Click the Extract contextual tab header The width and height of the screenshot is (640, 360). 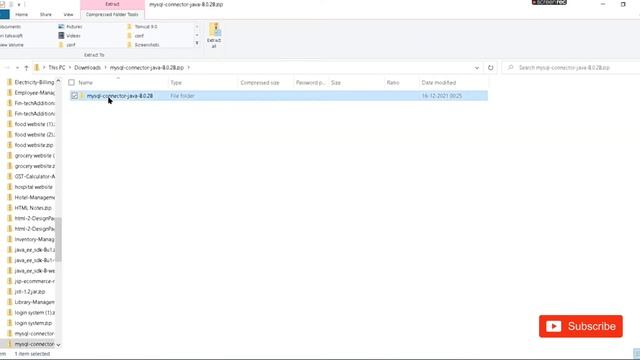pyautogui.click(x=112, y=4)
